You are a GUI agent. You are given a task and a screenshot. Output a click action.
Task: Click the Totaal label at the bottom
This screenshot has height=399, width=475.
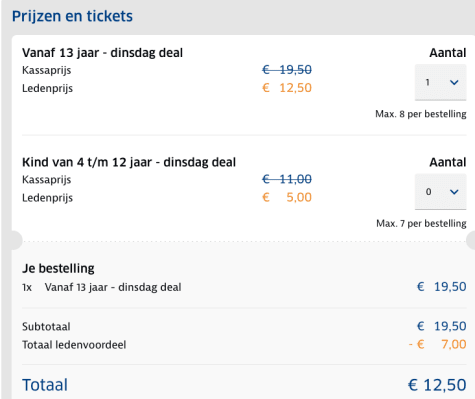pos(45,385)
